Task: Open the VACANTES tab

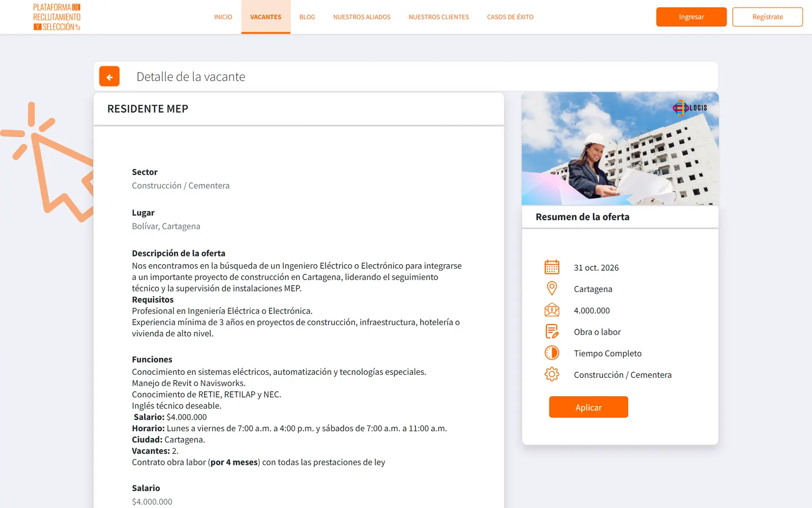Action: coord(265,17)
